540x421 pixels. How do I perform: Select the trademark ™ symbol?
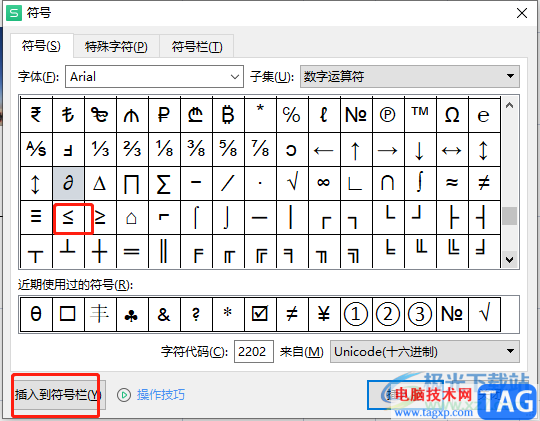coord(420,115)
